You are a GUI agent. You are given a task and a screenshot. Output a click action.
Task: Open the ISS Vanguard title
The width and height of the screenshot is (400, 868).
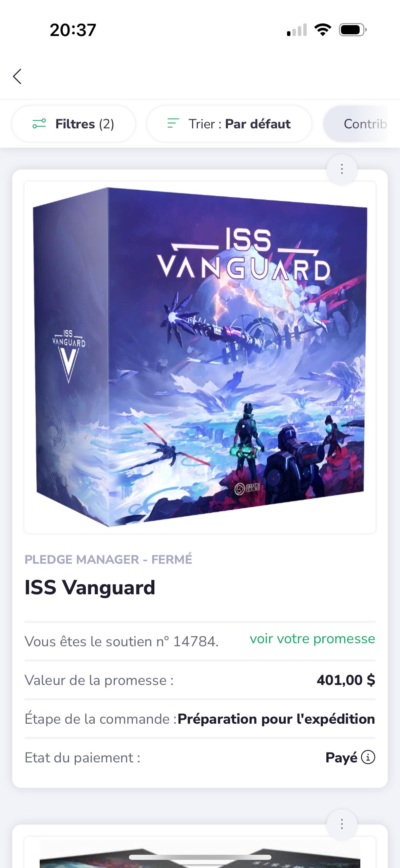point(90,587)
